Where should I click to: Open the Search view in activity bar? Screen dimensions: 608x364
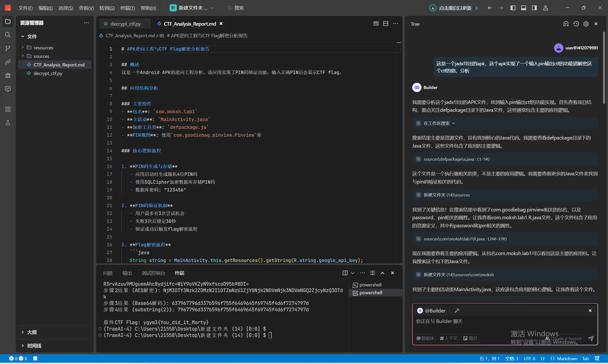coord(8,35)
